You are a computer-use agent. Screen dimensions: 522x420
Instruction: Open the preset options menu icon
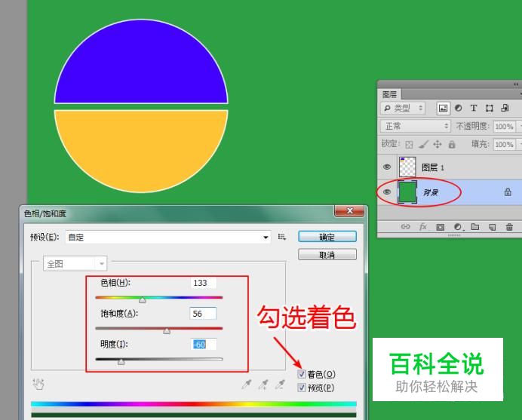pos(282,237)
